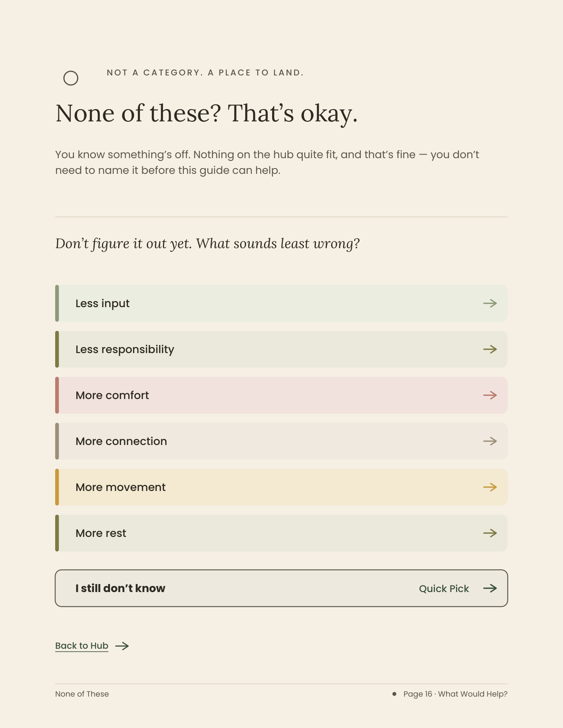The height and width of the screenshot is (728, 563).
Task: Click the pink arrow on More comfort
Action: click(x=490, y=395)
